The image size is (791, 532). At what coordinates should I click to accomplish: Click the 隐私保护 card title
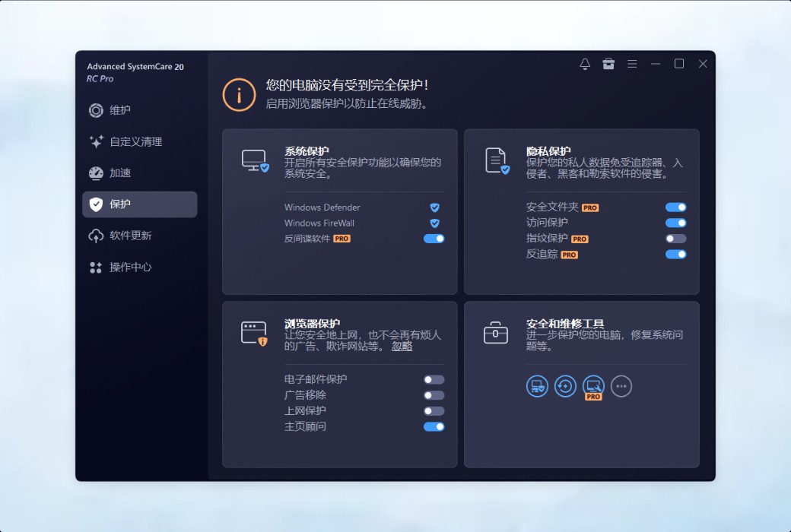coord(548,150)
